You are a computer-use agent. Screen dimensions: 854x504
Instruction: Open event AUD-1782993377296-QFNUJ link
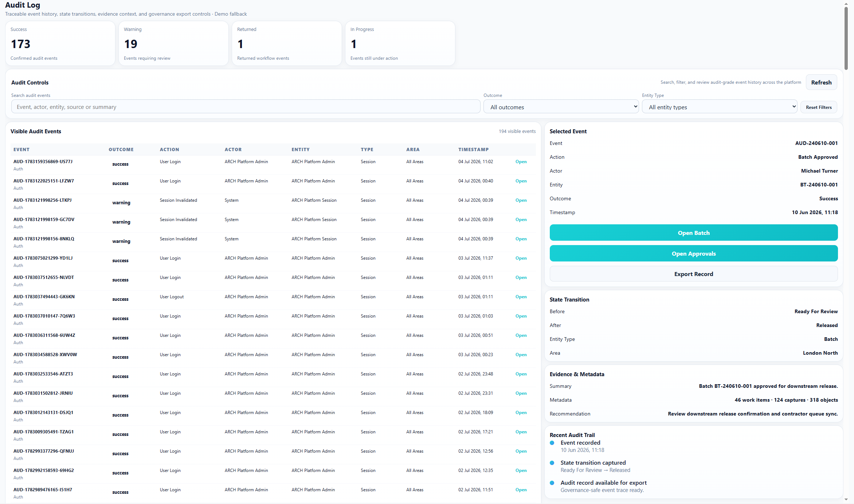(x=521, y=451)
